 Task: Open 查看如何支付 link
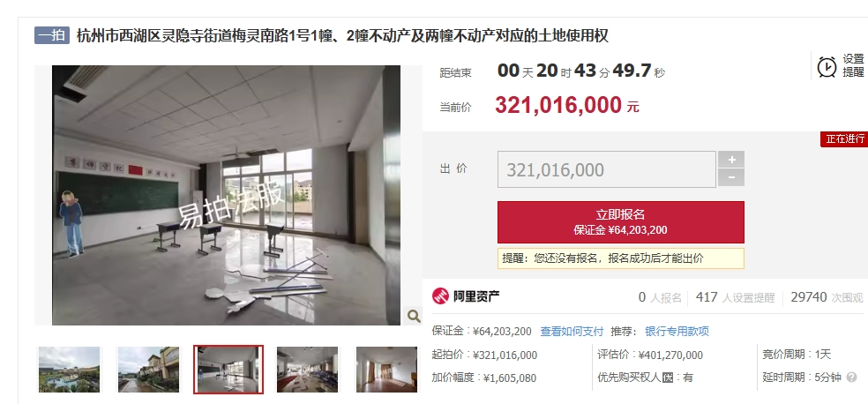click(x=572, y=332)
